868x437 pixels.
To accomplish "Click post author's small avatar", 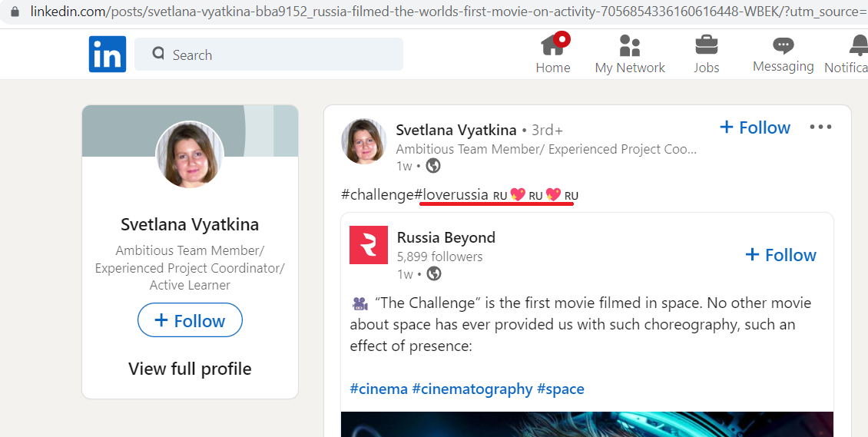I will tap(363, 141).
